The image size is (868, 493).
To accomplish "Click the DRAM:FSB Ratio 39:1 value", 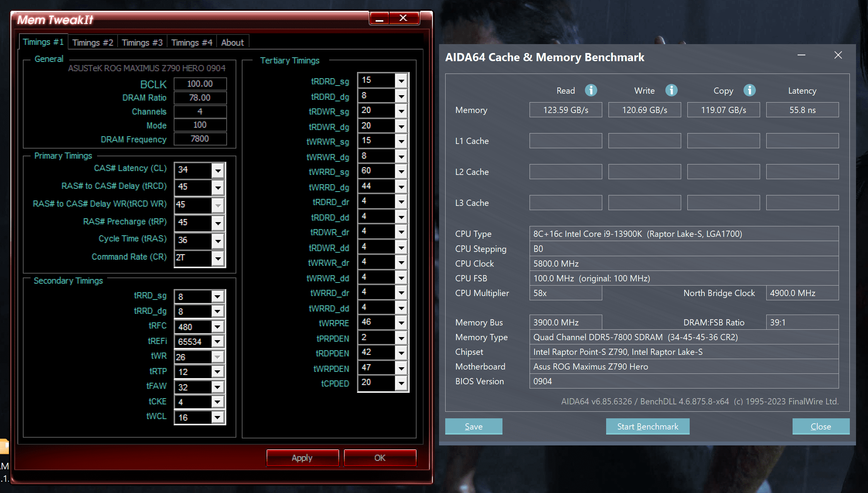I will (x=802, y=322).
